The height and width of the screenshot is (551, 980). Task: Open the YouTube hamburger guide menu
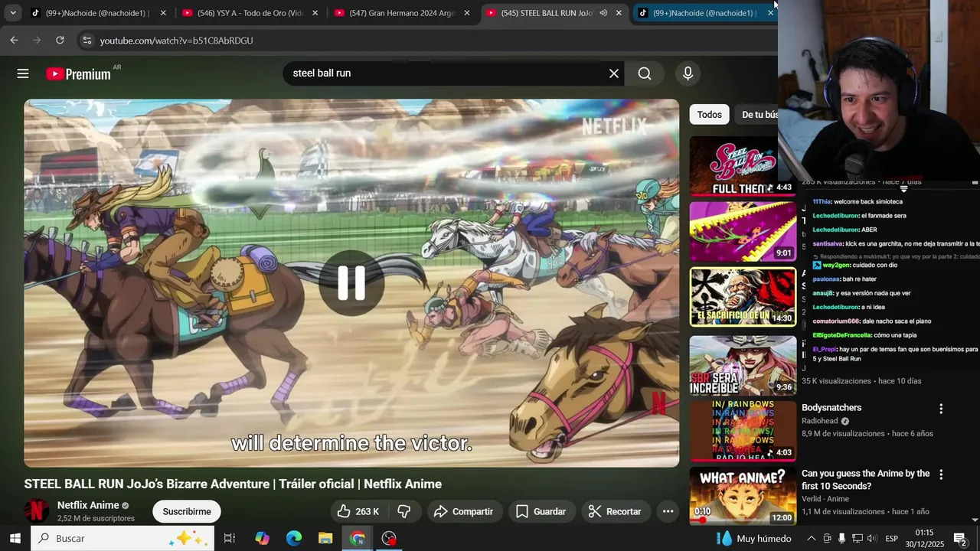pos(23,73)
